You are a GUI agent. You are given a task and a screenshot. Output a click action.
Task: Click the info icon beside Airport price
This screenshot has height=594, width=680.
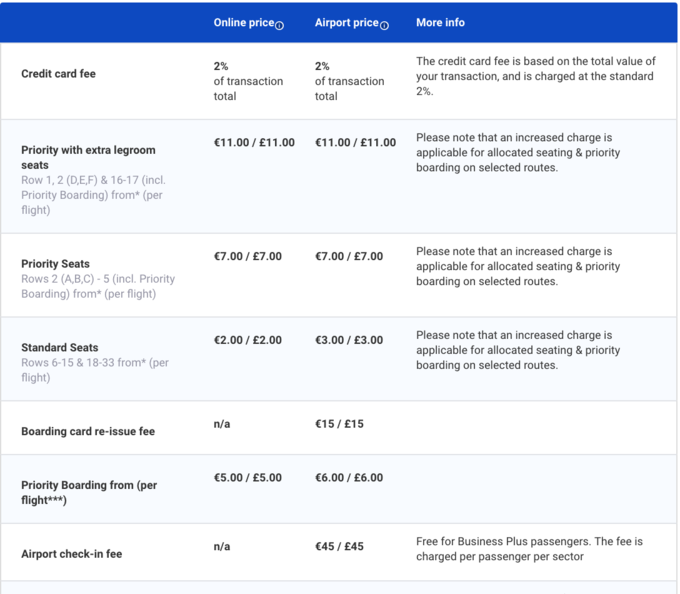coord(384,25)
